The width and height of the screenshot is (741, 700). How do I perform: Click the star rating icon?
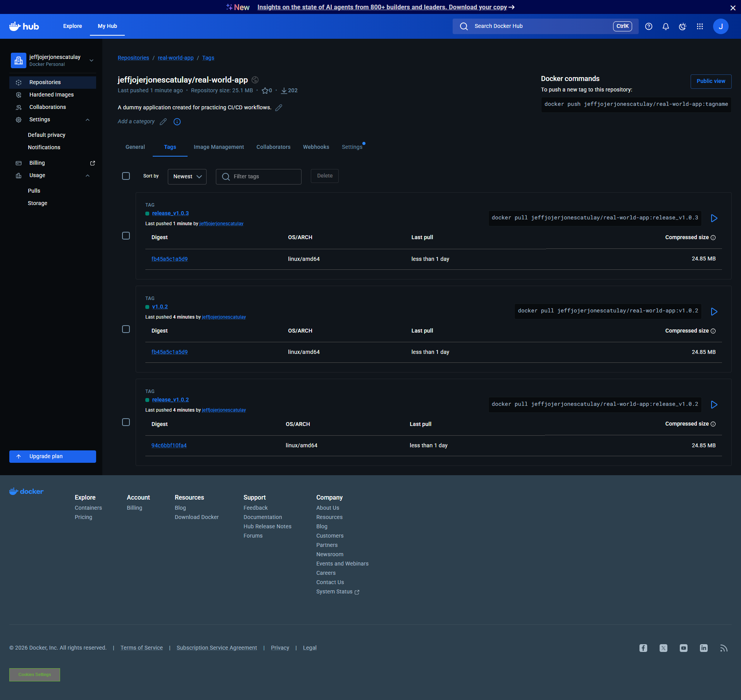[265, 91]
